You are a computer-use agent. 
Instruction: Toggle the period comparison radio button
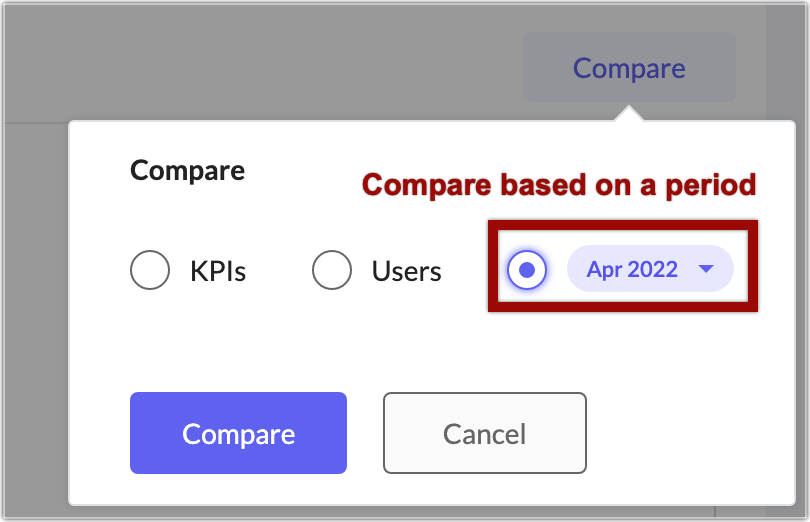tap(527, 270)
